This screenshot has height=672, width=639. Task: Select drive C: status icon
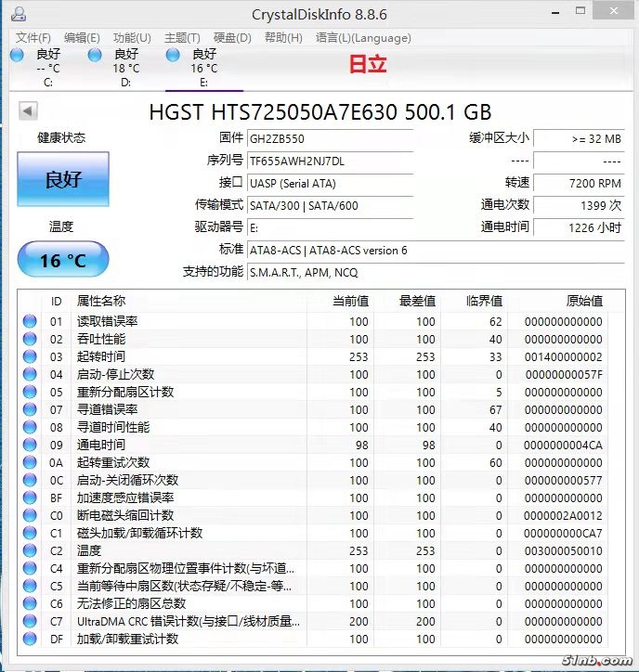(x=17, y=55)
